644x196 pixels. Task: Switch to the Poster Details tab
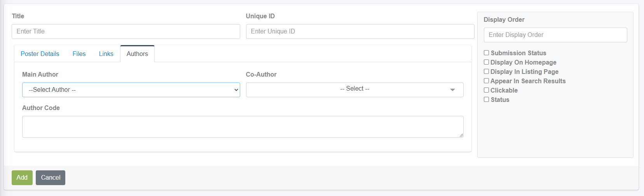40,54
